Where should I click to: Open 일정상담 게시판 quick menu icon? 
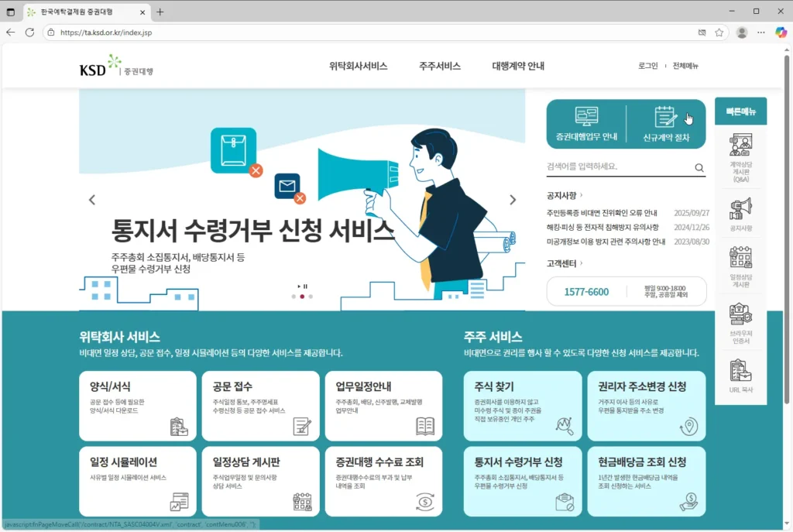click(x=741, y=267)
